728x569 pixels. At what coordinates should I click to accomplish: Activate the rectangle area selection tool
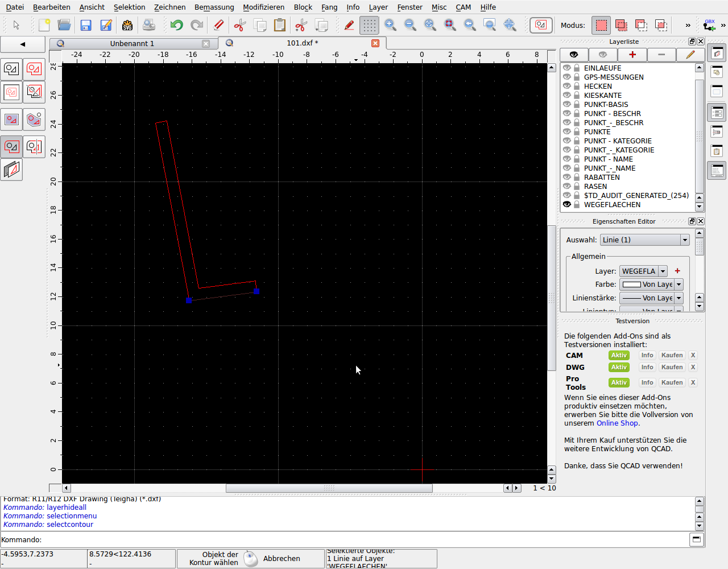click(11, 119)
